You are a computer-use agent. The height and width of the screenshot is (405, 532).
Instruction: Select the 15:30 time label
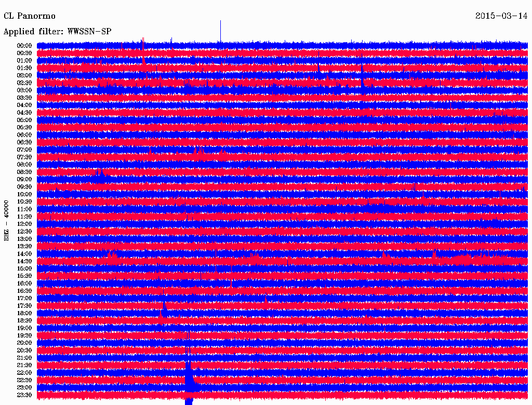[24, 276]
